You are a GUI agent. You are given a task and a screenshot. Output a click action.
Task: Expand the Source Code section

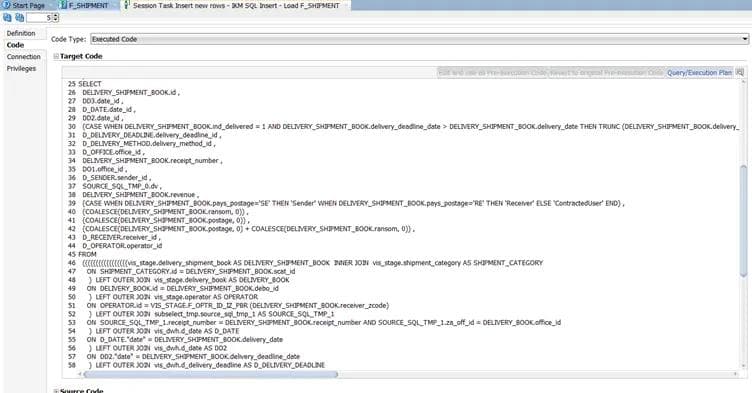coord(56,391)
